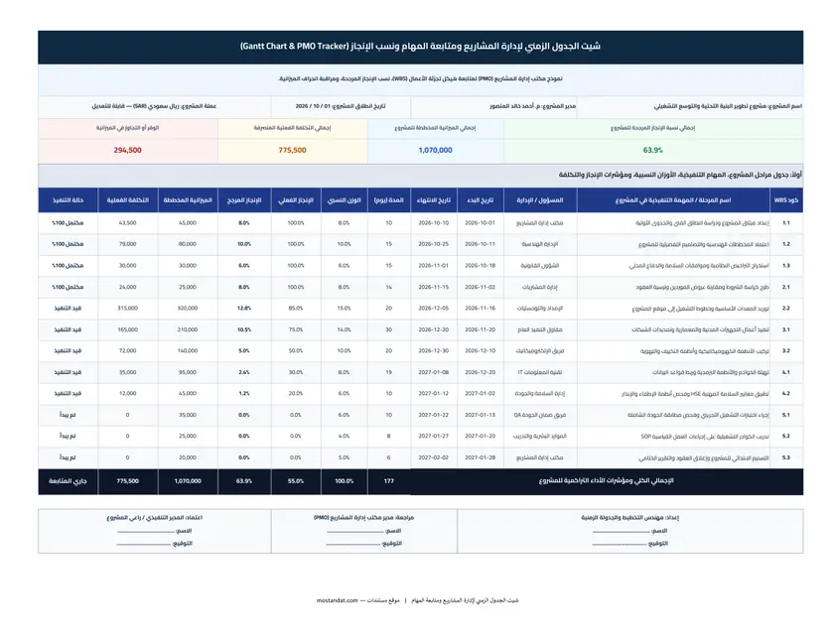Click the 'المسؤول / الإدارة' column header
Screen dimensions: 834x644
pyautogui.click(x=540, y=200)
